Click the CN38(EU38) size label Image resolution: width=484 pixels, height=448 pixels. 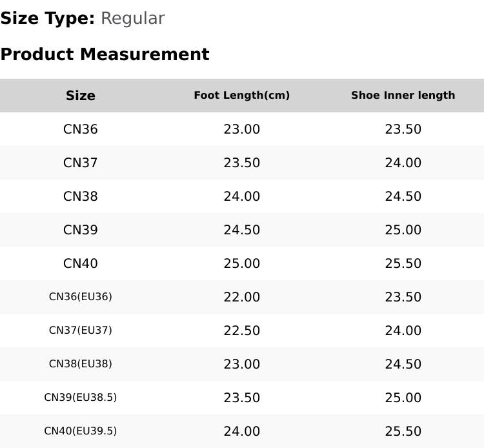(x=80, y=363)
